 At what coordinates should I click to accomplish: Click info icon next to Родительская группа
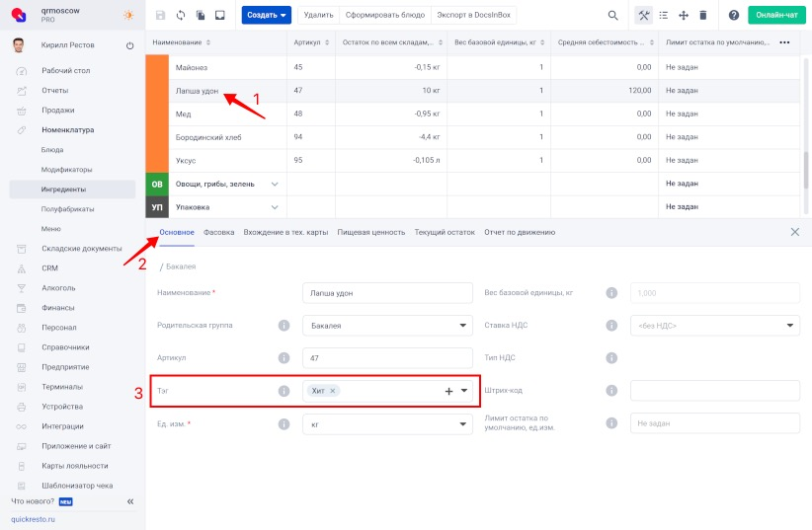click(x=284, y=326)
